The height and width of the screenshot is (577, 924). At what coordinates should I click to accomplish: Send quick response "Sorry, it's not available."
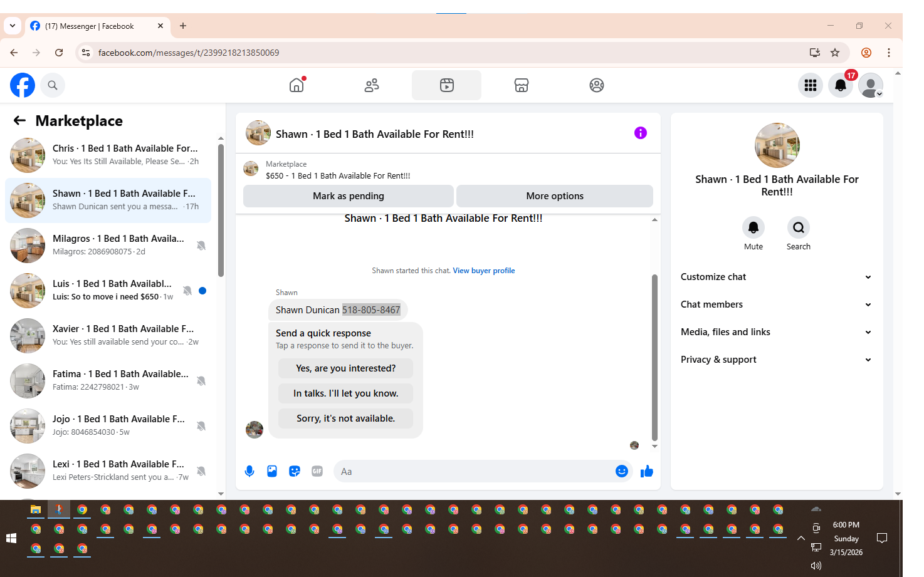[345, 418]
